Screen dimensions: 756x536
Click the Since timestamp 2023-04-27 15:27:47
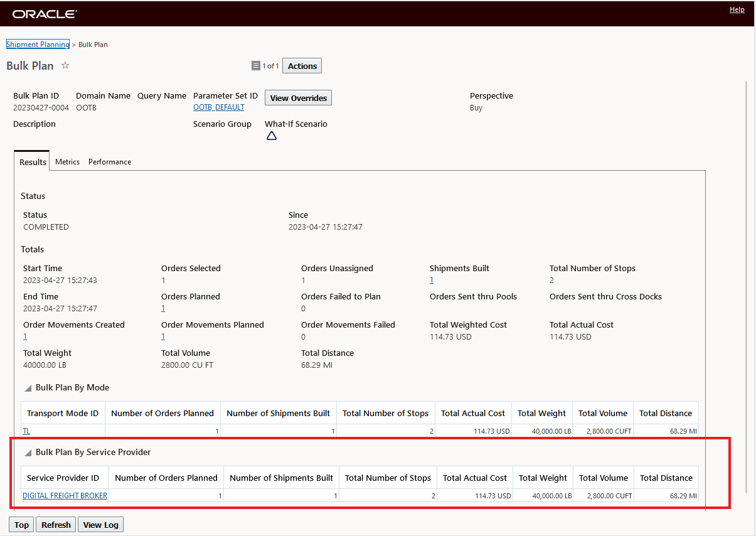[x=326, y=227]
